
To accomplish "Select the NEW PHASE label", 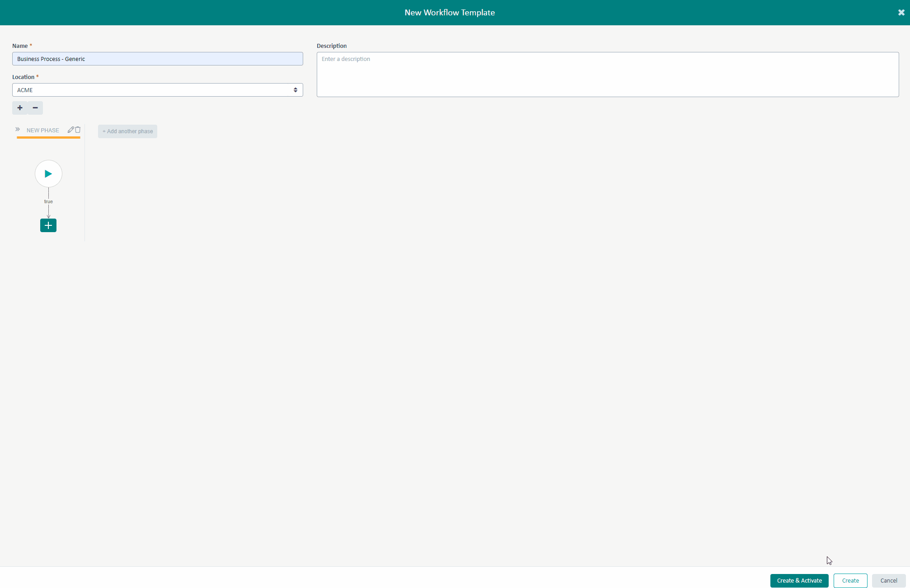I will (x=43, y=131).
